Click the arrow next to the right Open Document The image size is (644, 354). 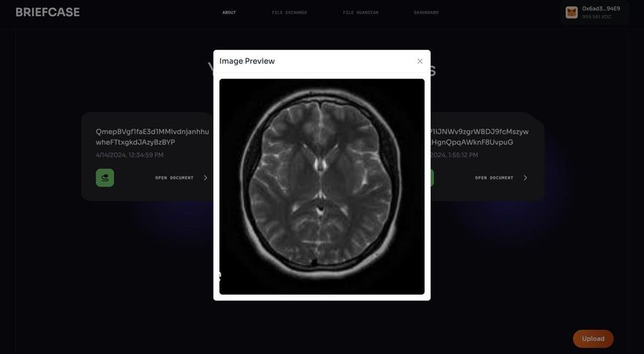525,178
